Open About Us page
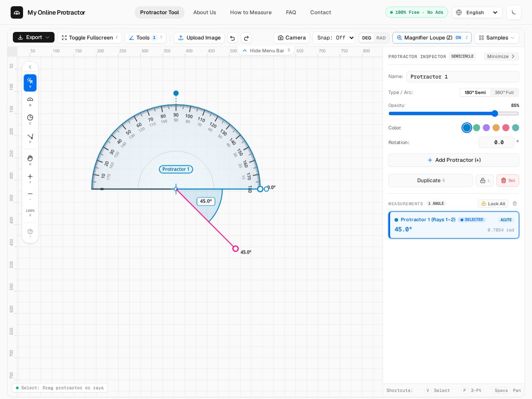The height and width of the screenshot is (399, 532). (x=204, y=12)
